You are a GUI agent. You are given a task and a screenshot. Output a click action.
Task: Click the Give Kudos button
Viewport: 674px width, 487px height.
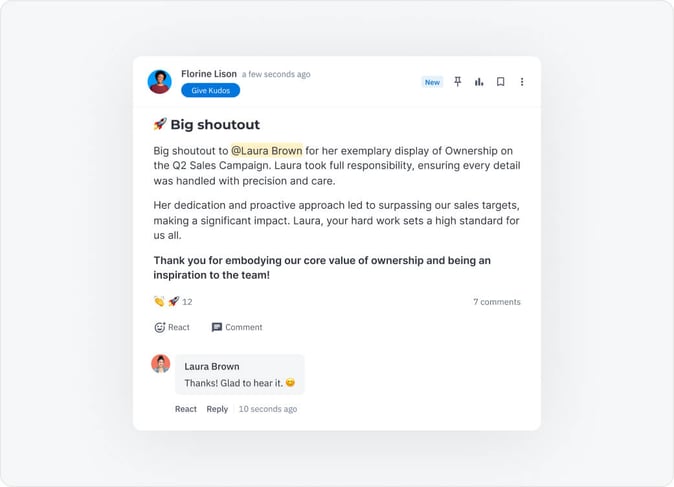coord(210,90)
